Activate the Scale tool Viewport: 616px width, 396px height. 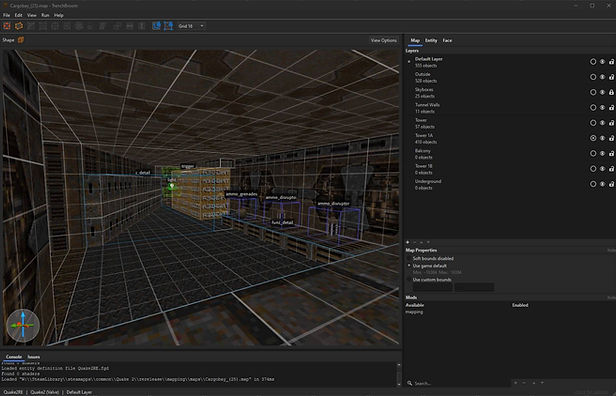(x=91, y=26)
